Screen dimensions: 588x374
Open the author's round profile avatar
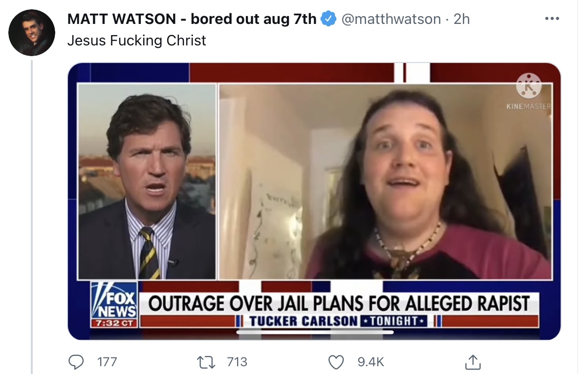pos(32,33)
